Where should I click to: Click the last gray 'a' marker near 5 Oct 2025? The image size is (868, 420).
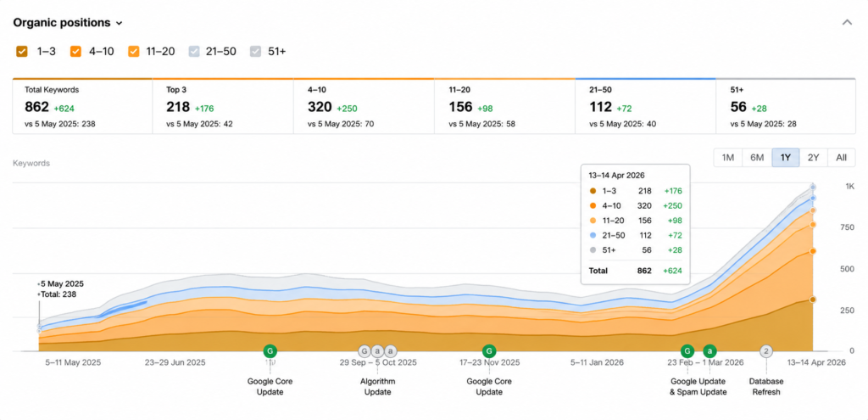click(391, 350)
